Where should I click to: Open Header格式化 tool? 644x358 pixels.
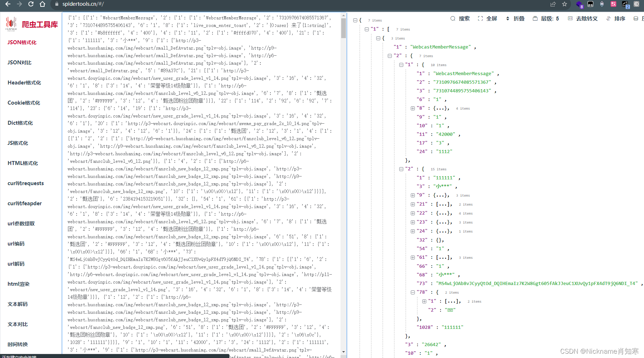point(24,83)
